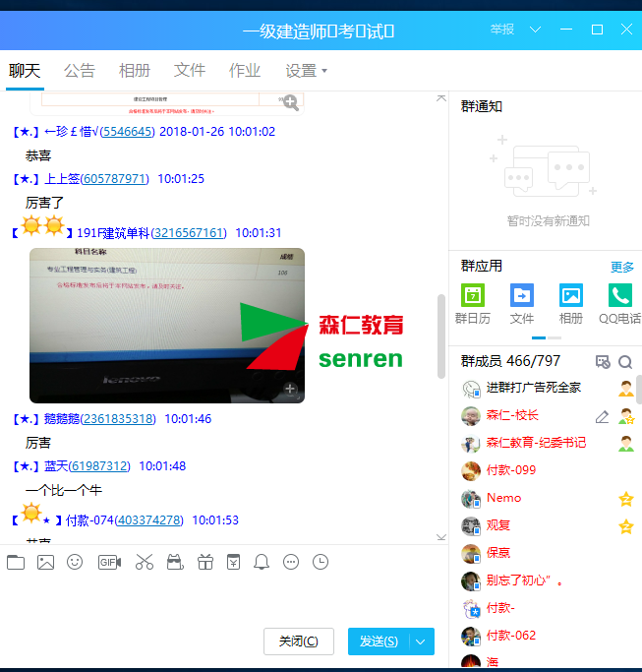Open send options arrow beside 发送
This screenshot has width=642, height=672.
pyautogui.click(x=421, y=641)
